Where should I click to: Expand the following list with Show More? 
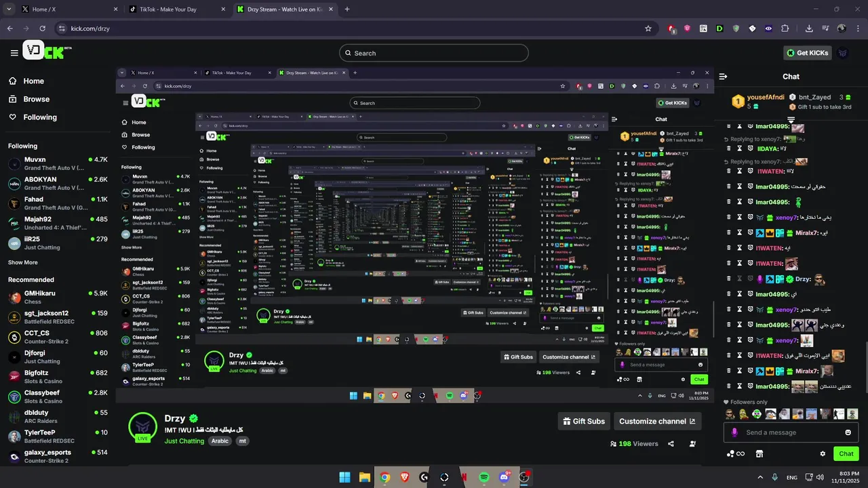pos(23,262)
